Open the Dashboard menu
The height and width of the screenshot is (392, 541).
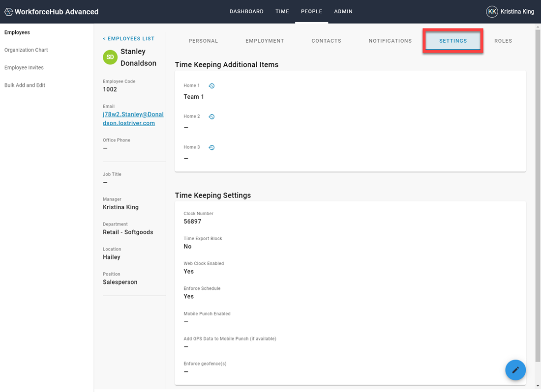246,11
